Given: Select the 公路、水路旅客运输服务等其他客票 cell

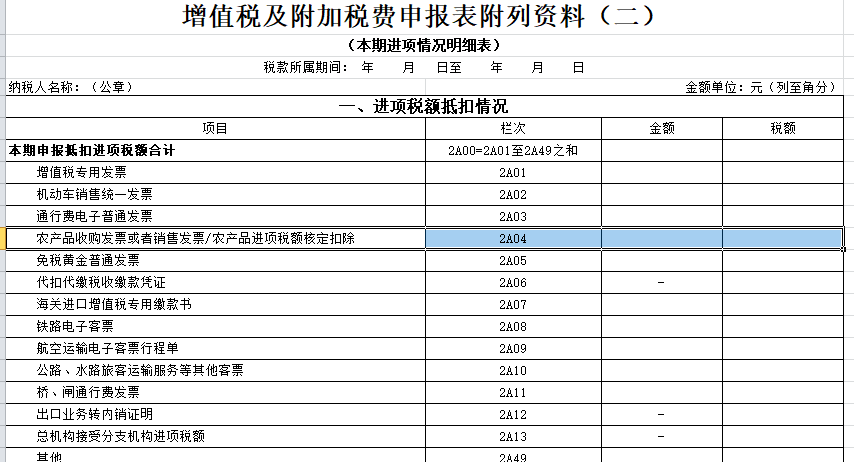Looking at the screenshot, I should (x=215, y=370).
